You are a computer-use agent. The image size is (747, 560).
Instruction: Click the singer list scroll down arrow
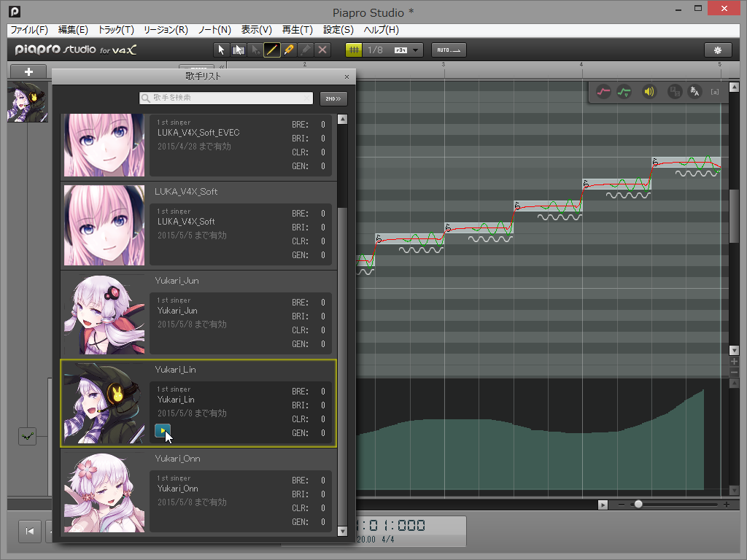pos(342,531)
